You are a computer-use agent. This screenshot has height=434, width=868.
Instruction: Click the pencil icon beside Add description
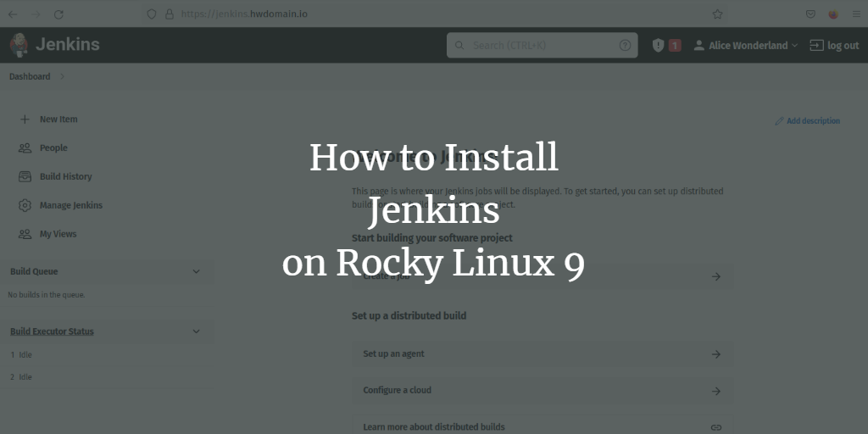point(779,120)
